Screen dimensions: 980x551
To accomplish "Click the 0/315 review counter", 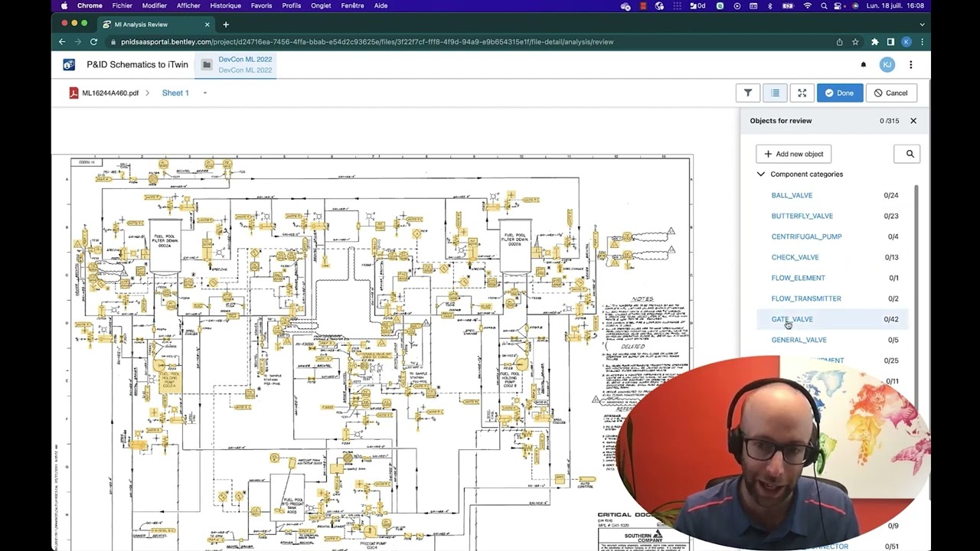I will (889, 121).
